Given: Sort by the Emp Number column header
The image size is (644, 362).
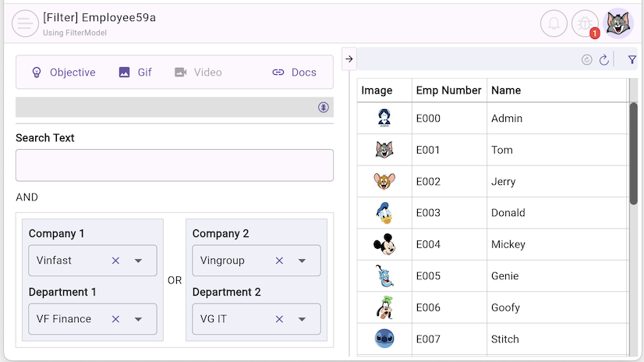Looking at the screenshot, I should coord(448,90).
